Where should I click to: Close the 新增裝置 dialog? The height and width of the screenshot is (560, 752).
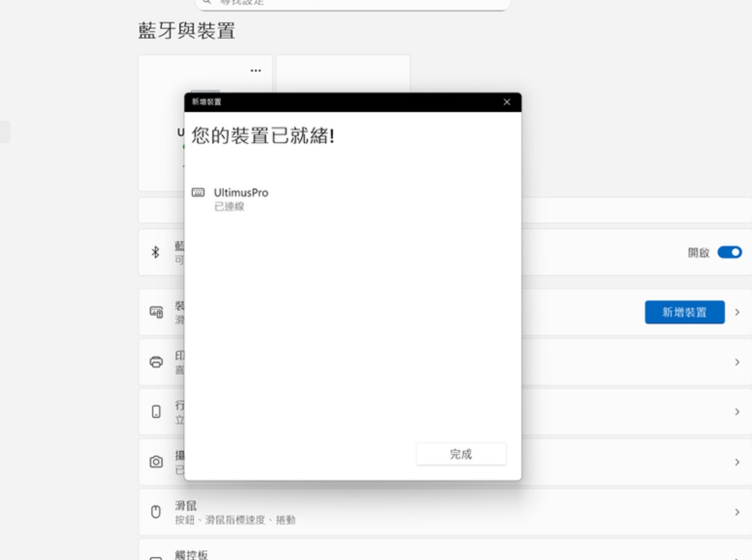point(507,102)
